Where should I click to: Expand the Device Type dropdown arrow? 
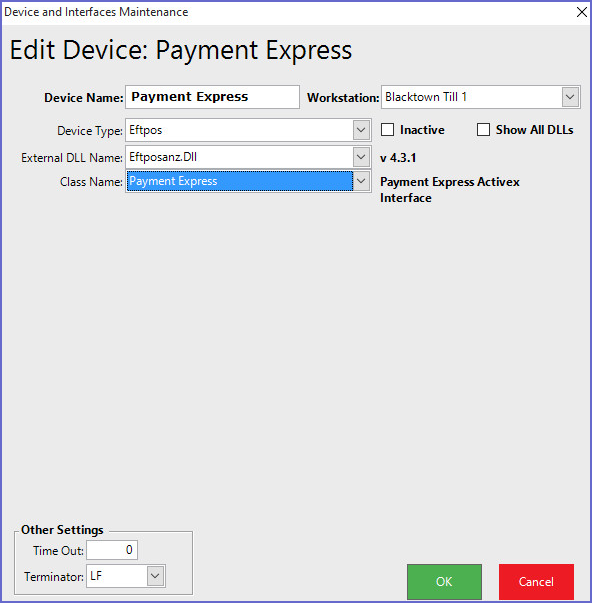(361, 130)
